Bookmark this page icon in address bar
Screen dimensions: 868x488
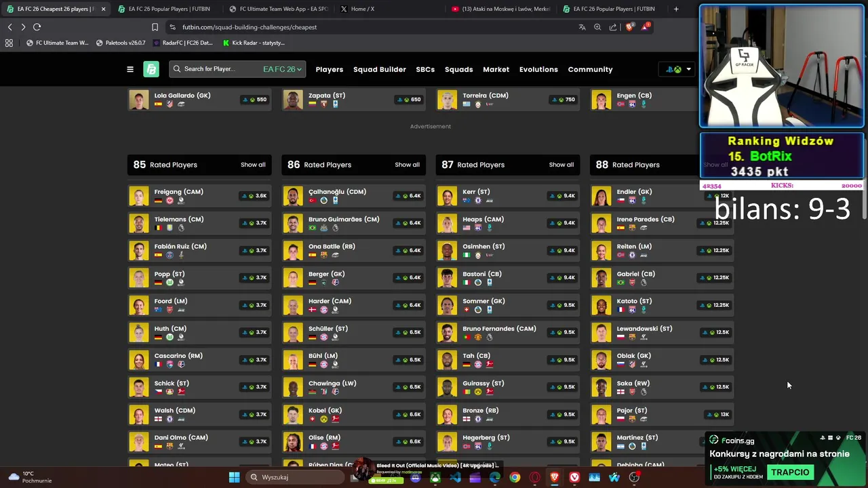pos(155,27)
